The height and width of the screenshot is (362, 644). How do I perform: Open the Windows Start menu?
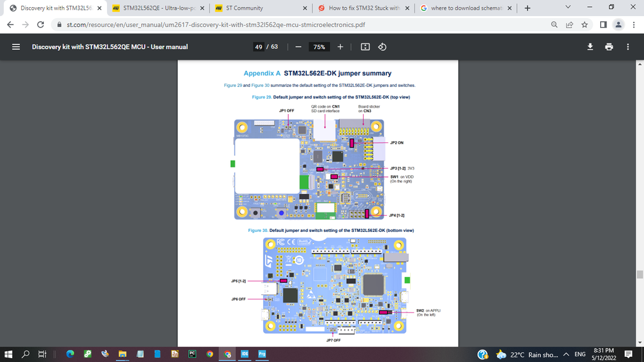(8, 354)
